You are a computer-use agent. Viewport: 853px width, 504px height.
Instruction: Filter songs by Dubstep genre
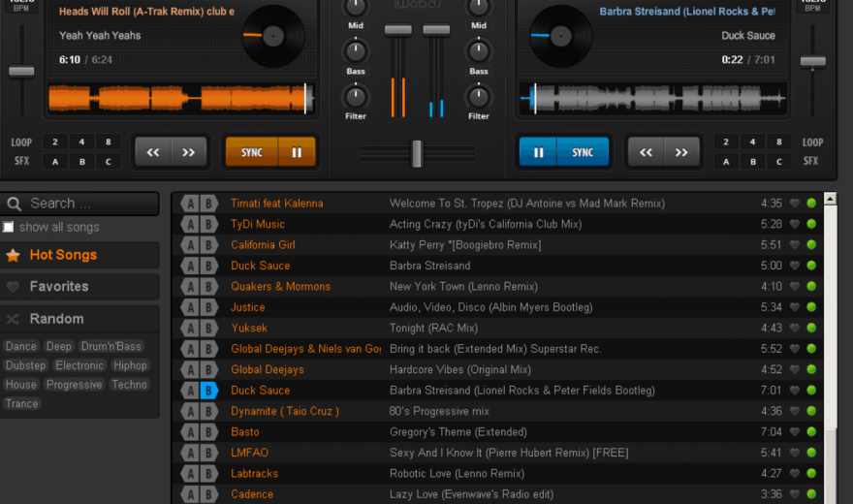click(x=25, y=365)
